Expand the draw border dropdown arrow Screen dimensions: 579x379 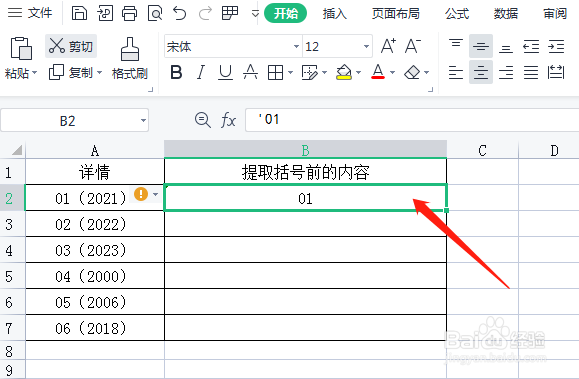(325, 73)
